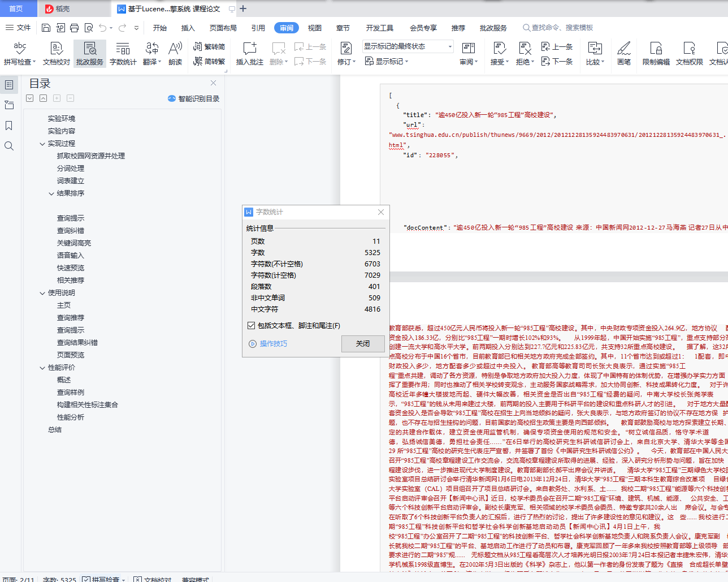Click the 插入批注 comment button
This screenshot has height=582, width=728.
(x=250, y=54)
